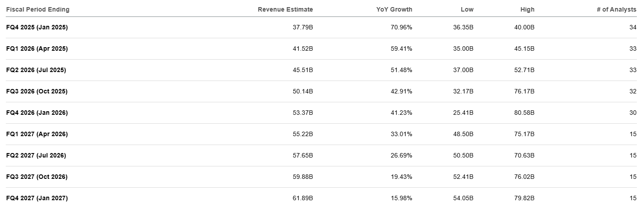Select the High column header
This screenshot has height=210, width=644.
[527, 9]
